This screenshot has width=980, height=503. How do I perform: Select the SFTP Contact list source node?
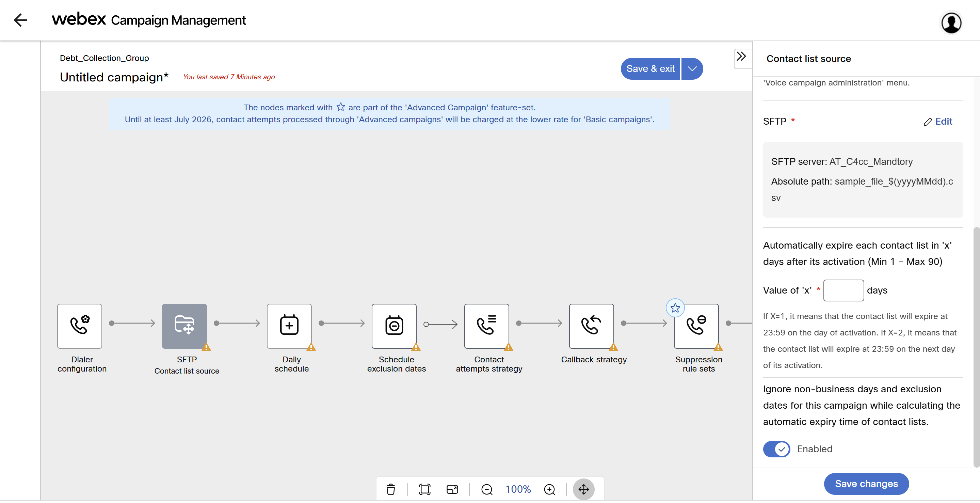click(184, 326)
